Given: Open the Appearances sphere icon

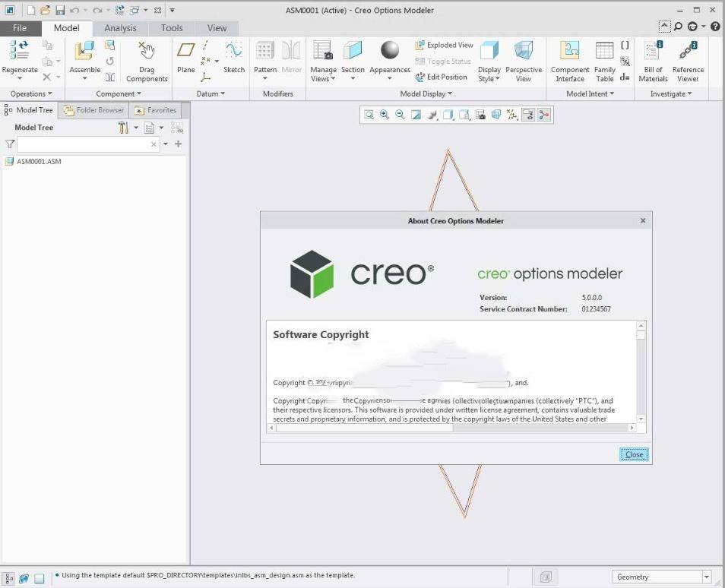Looking at the screenshot, I should (x=390, y=50).
